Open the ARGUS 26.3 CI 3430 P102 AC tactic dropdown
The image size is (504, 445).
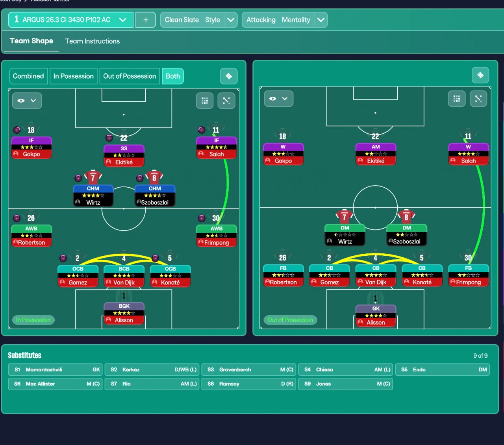click(71, 20)
